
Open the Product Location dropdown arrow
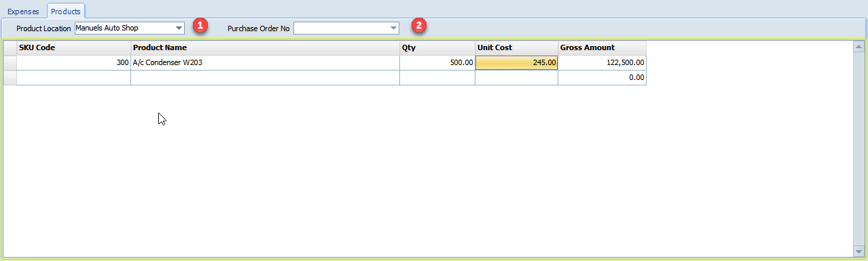click(179, 28)
